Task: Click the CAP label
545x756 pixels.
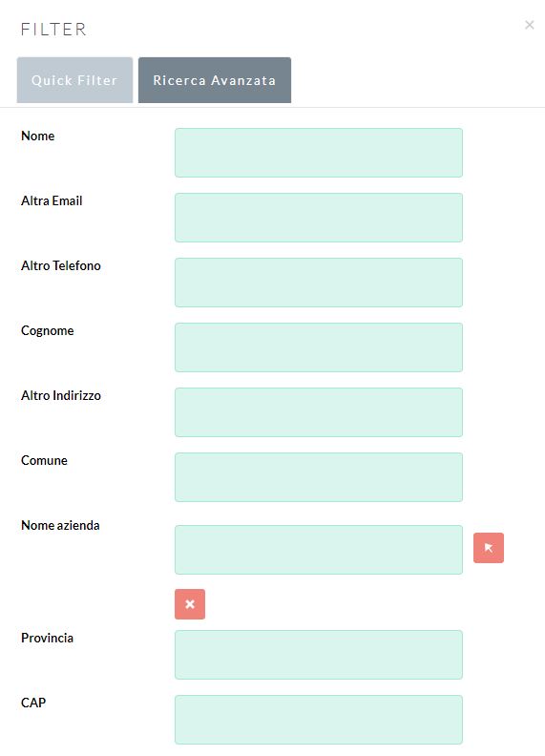Action: coord(33,703)
